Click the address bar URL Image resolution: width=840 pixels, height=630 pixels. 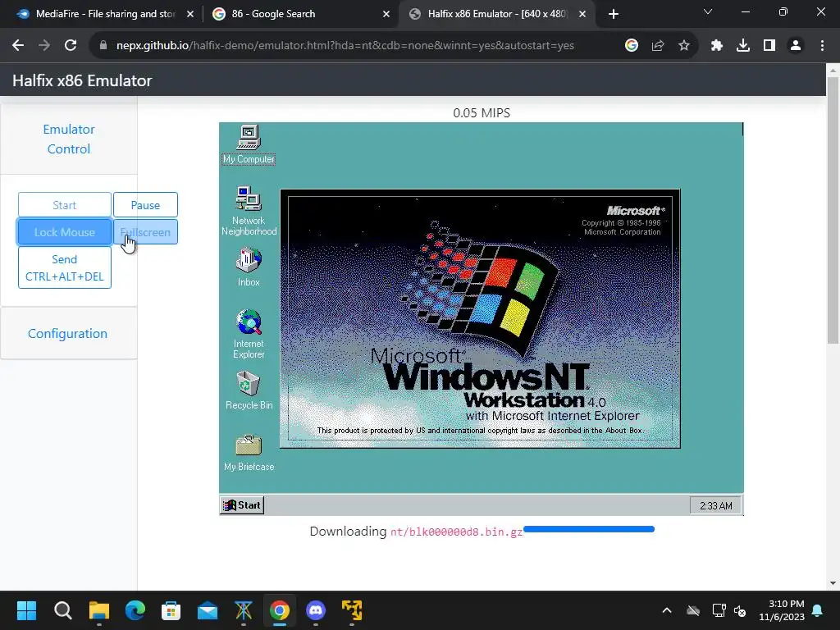(x=345, y=46)
